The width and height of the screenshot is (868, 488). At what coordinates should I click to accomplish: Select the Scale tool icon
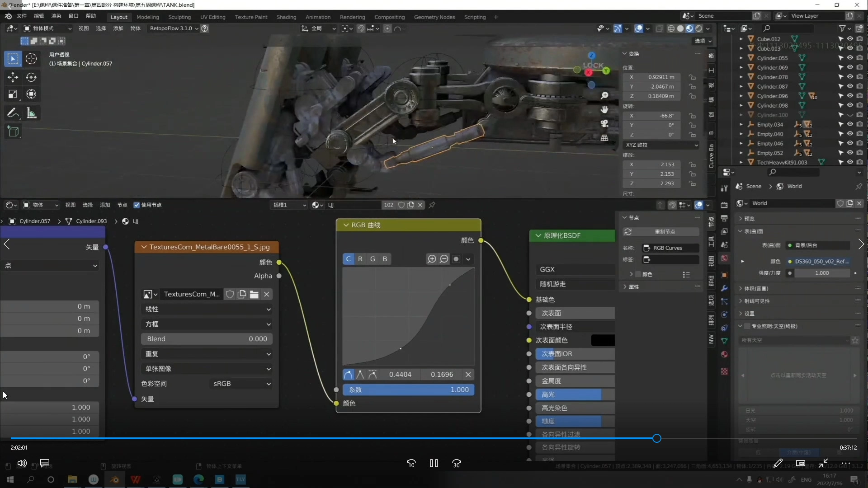point(13,94)
